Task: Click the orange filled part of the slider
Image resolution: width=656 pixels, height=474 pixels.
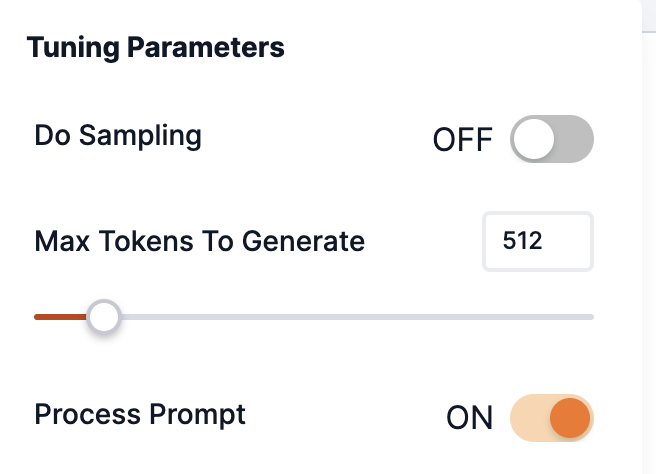Action: [58, 317]
